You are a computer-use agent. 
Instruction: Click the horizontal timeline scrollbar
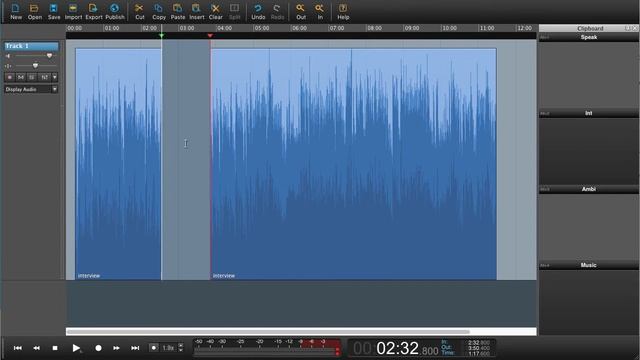268,331
